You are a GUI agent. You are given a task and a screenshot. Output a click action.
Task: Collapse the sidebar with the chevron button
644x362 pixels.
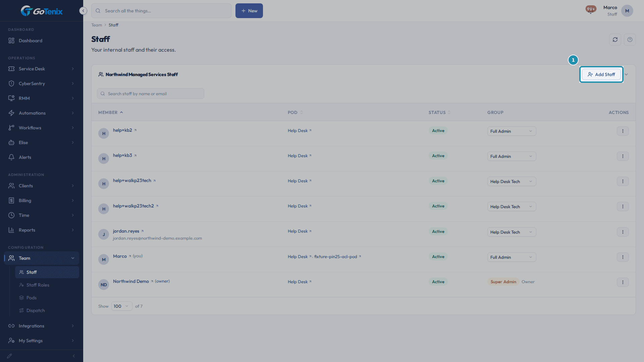83,11
